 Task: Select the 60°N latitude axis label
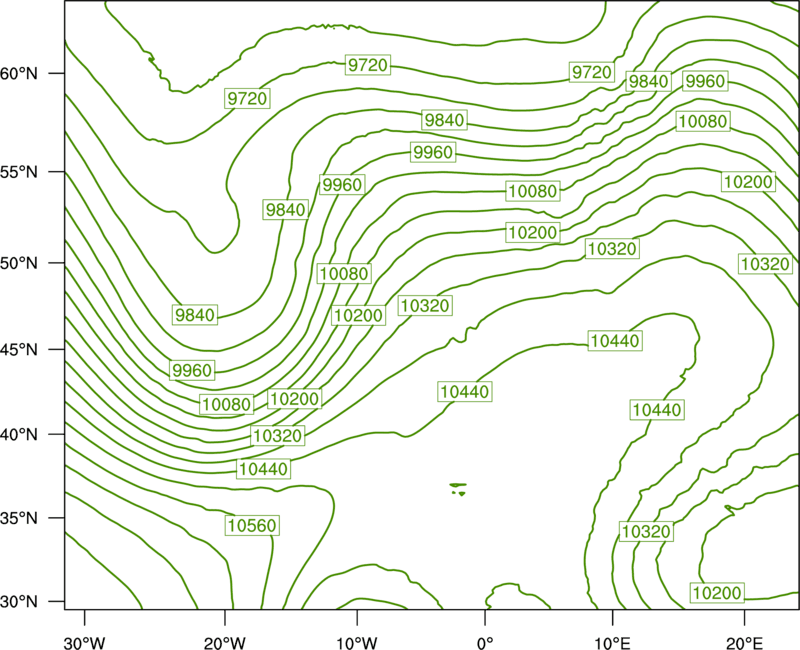point(19,74)
